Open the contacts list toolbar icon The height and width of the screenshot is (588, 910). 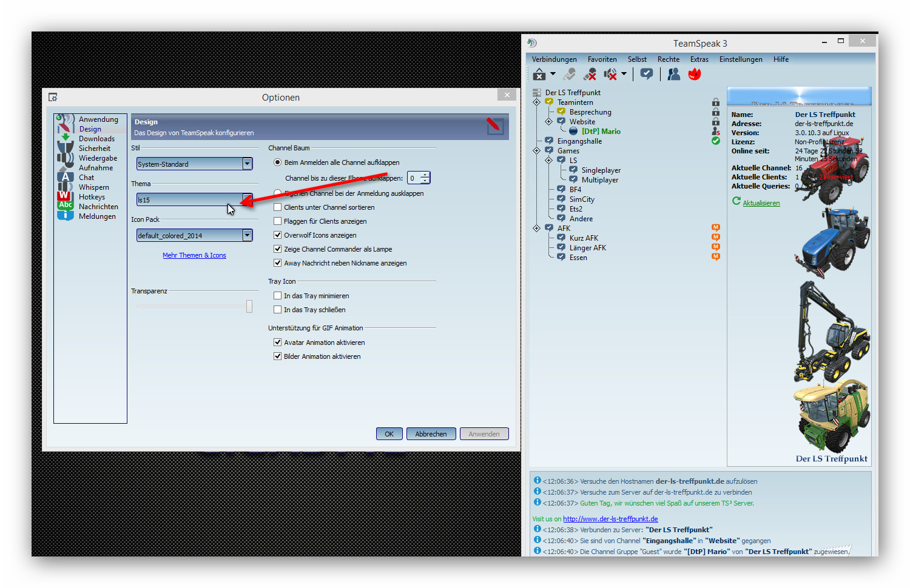[x=673, y=74]
